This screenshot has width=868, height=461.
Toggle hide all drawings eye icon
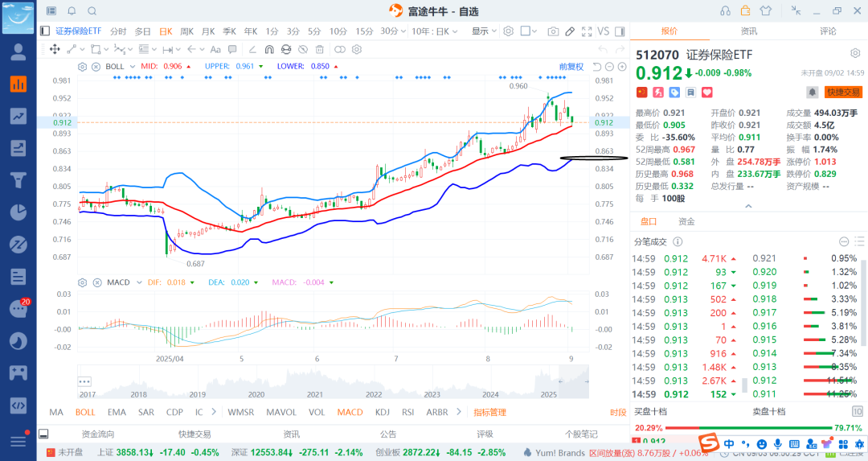(303, 49)
